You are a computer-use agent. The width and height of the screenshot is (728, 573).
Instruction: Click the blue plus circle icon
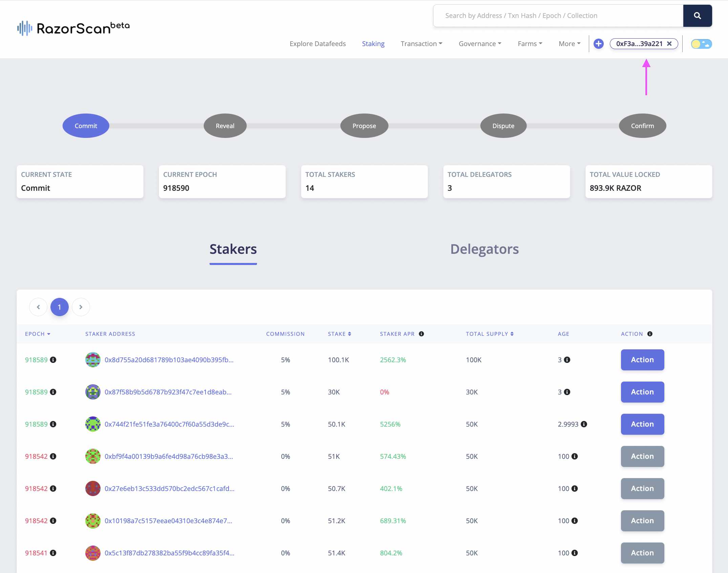pos(598,44)
